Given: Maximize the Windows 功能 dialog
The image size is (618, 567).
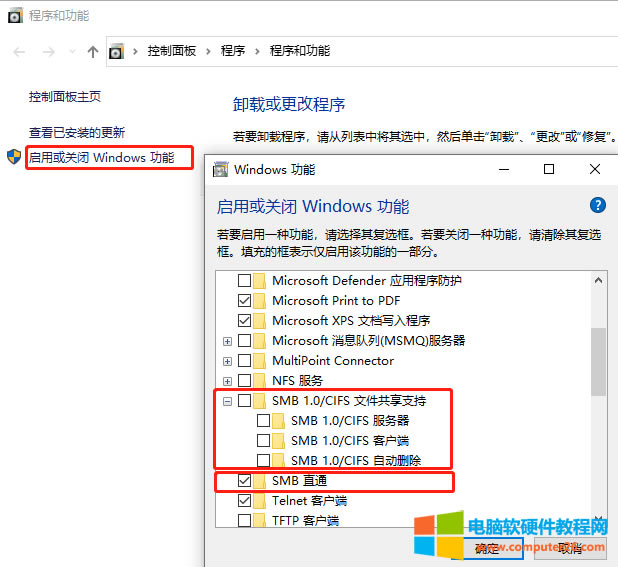Looking at the screenshot, I should (549, 169).
